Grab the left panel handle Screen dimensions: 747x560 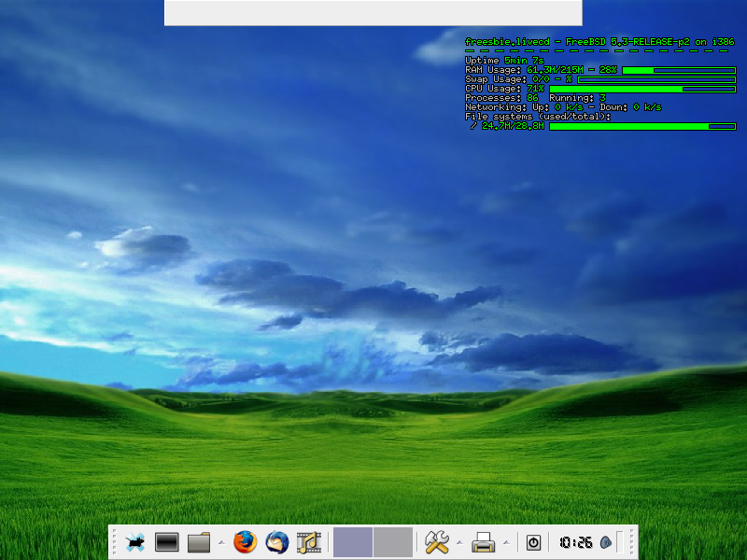coord(115,542)
